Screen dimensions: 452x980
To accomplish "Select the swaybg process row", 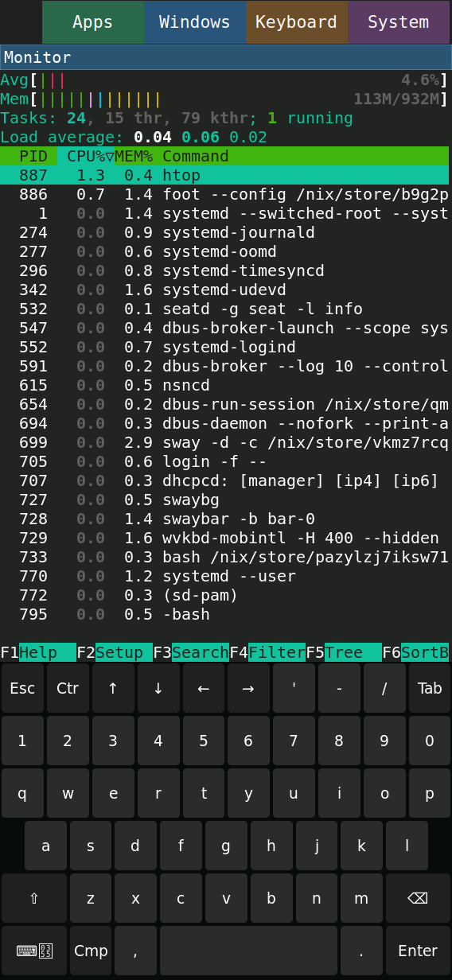I will [224, 500].
